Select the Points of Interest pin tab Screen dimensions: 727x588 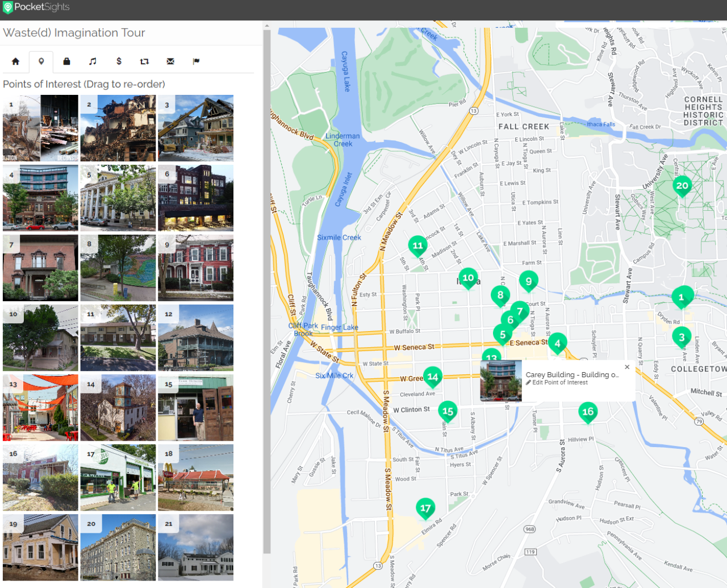click(x=41, y=61)
